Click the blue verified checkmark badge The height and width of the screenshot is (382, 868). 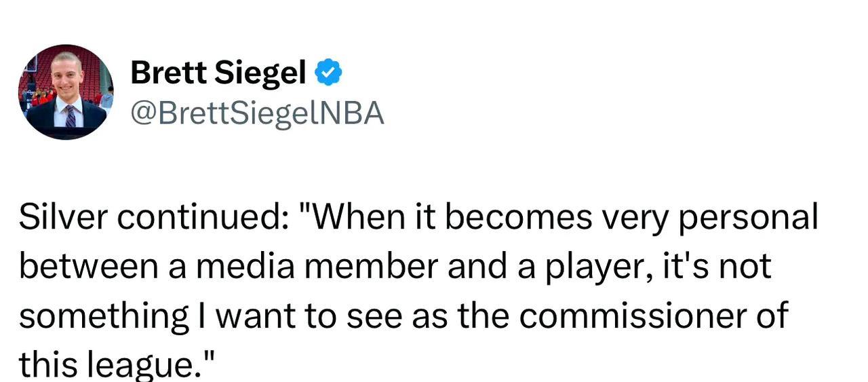(329, 73)
